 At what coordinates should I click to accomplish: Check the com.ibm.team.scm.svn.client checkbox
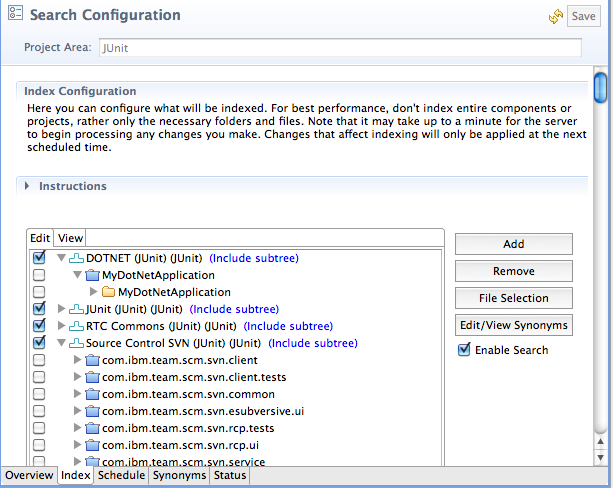(39, 360)
